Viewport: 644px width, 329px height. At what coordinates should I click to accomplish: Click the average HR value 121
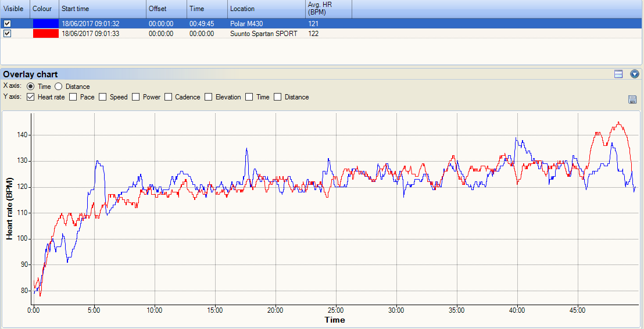click(x=313, y=24)
